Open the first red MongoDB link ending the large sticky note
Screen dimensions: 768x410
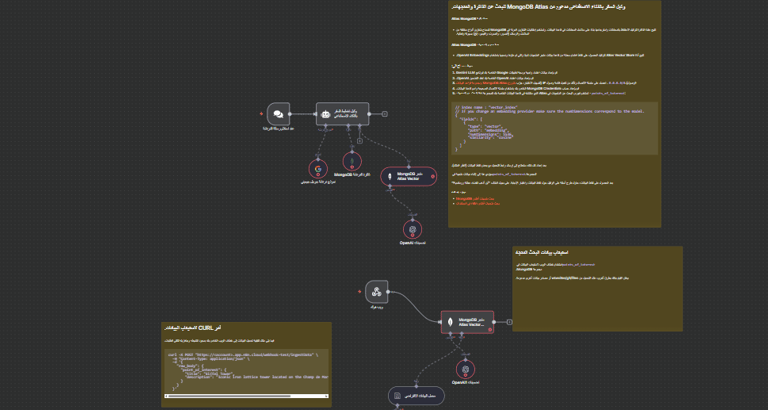click(474, 199)
